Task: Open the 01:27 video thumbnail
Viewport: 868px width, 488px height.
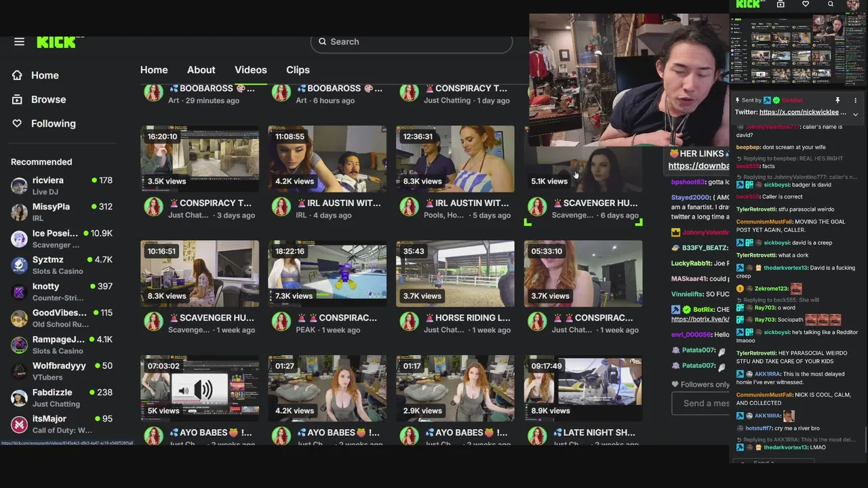Action: tap(328, 388)
